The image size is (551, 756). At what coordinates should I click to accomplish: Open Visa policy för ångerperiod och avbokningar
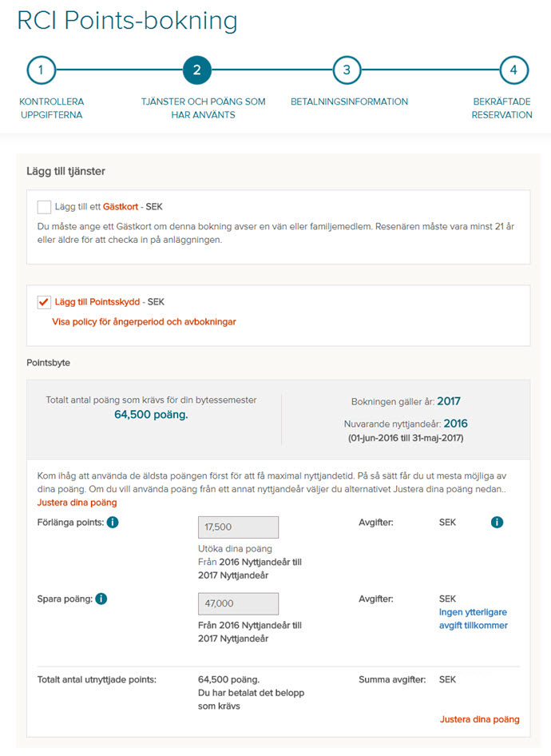tap(144, 321)
